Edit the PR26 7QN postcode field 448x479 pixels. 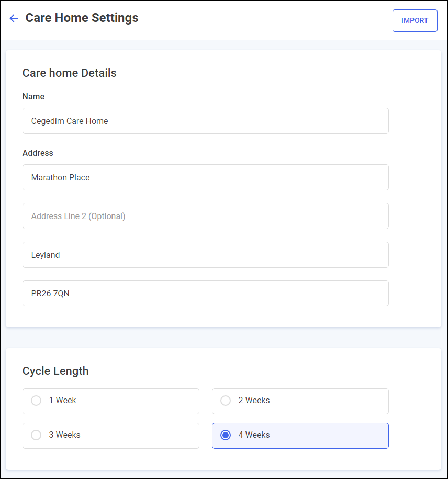205,293
